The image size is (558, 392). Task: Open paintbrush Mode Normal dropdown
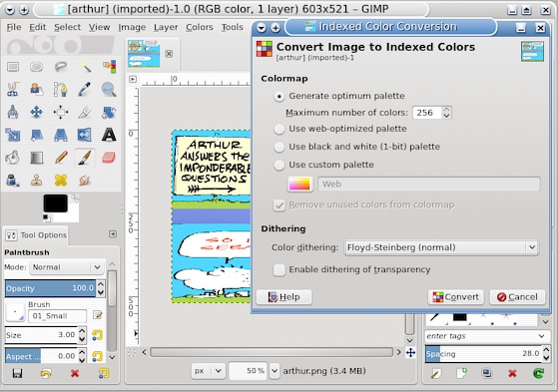click(x=67, y=267)
